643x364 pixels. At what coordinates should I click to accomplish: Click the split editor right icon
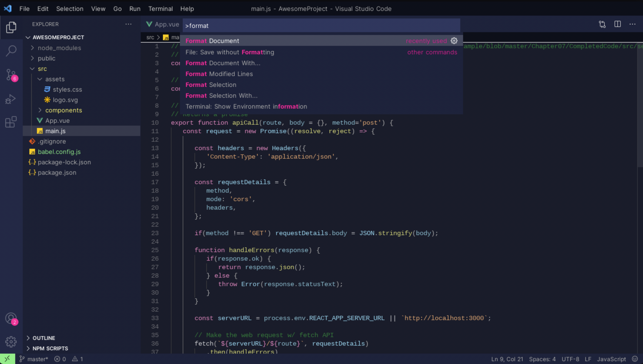[618, 24]
